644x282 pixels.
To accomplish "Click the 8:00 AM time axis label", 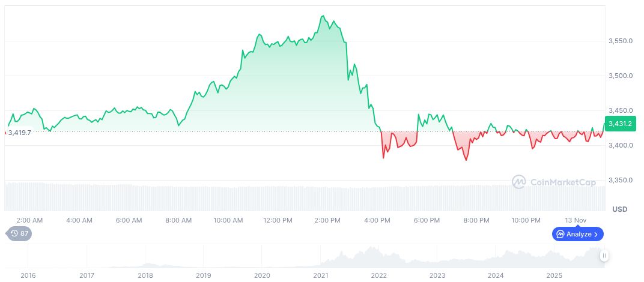I will click(x=178, y=220).
